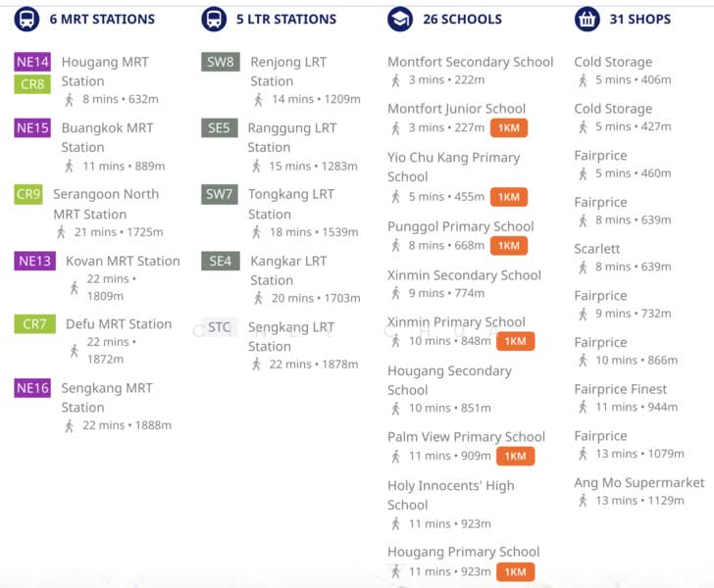
Task: Click 1KM tag beside Punggol Primary School
Action: [x=509, y=245]
